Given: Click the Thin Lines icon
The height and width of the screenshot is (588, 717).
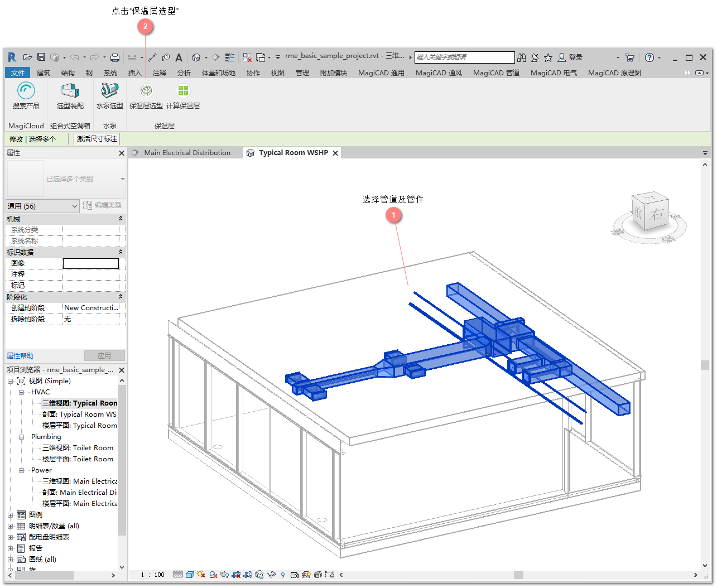Looking at the screenshot, I should pos(230,57).
